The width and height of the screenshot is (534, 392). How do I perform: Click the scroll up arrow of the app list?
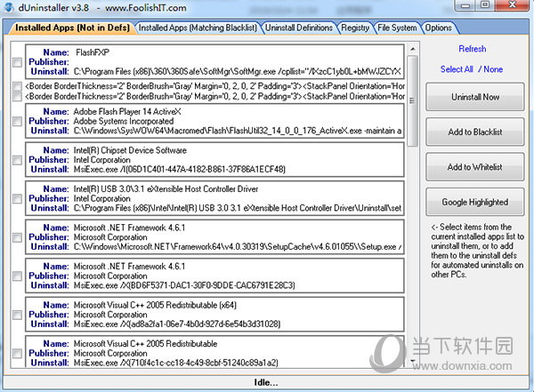tap(412, 50)
